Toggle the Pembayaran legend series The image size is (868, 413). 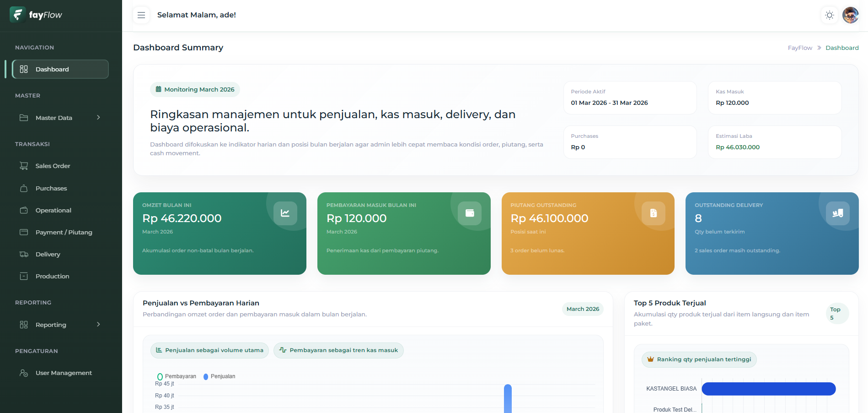point(177,376)
